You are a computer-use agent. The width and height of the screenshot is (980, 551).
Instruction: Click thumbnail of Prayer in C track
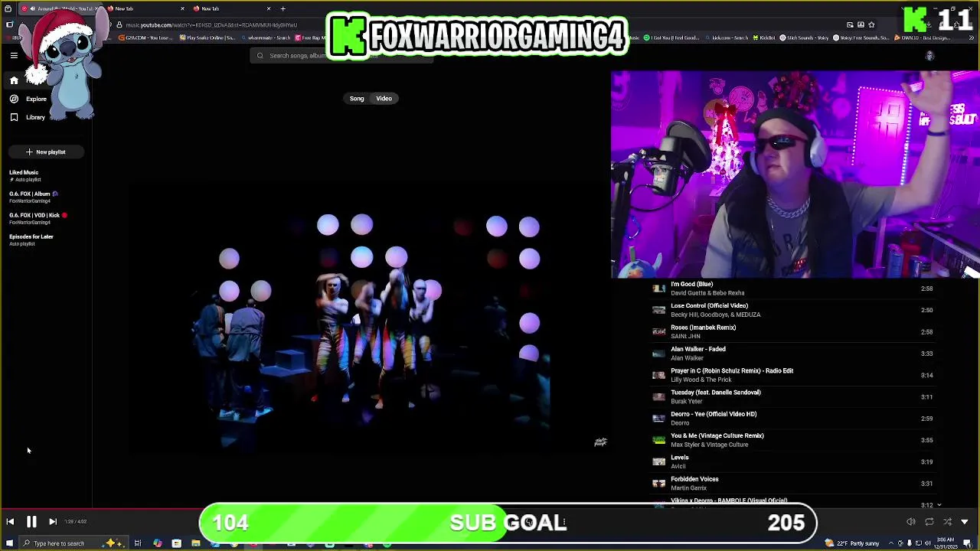click(x=658, y=375)
